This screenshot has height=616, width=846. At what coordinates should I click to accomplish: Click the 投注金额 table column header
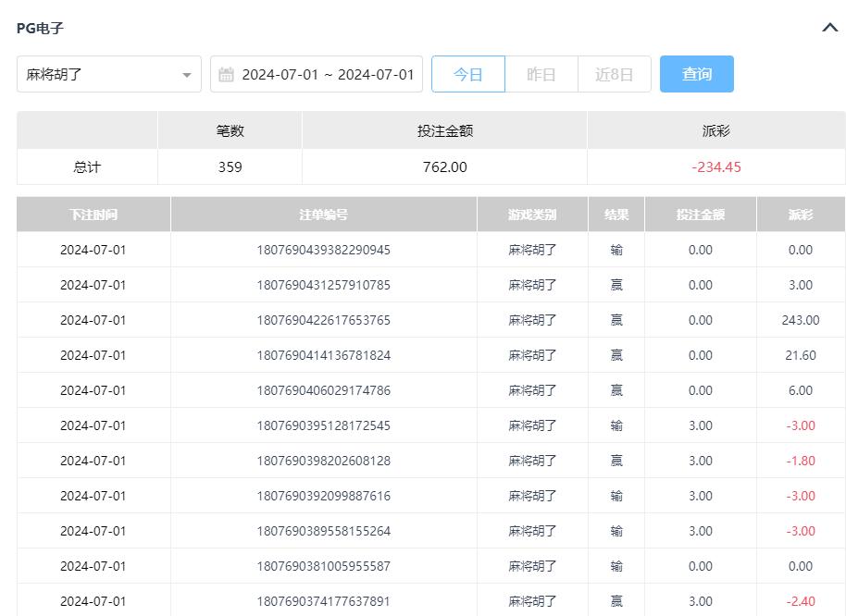[701, 215]
